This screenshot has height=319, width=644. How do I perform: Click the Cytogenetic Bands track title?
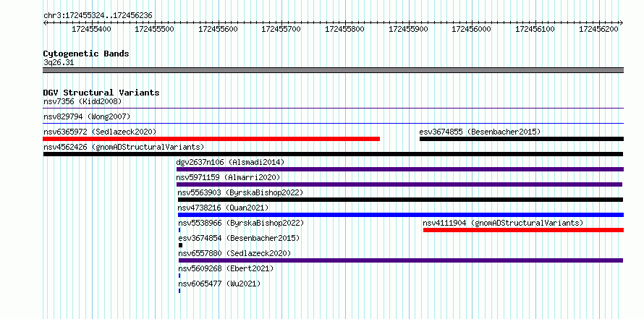86,54
